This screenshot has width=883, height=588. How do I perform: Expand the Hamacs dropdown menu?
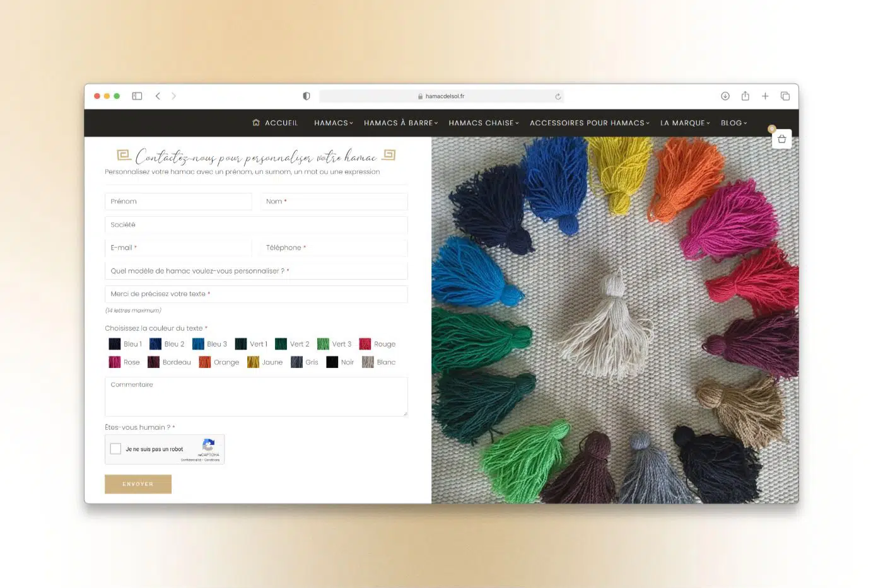333,123
